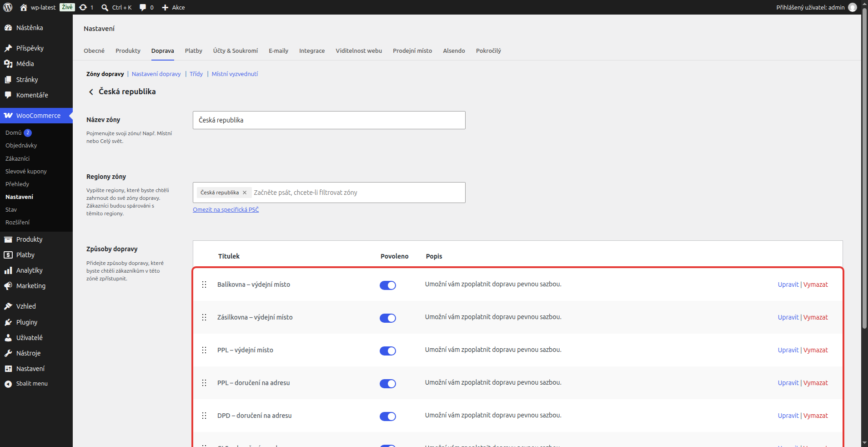Open the Ctrl+K search command palette
Screen dimensions: 868x447
(x=116, y=7)
